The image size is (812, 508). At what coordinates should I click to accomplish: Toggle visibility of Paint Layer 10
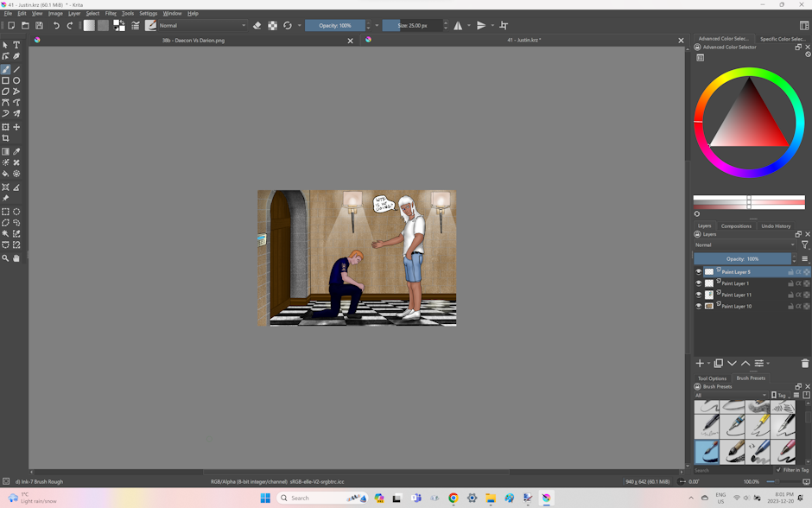699,306
